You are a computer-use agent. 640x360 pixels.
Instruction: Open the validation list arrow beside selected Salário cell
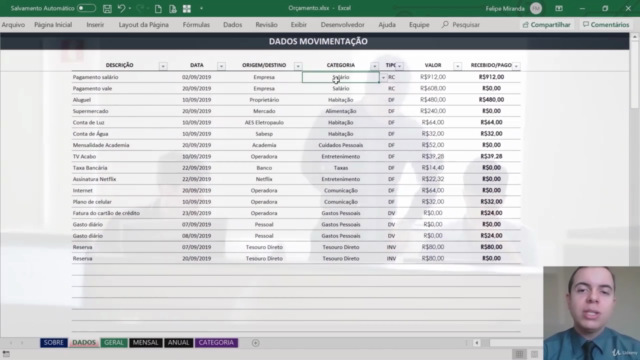383,77
